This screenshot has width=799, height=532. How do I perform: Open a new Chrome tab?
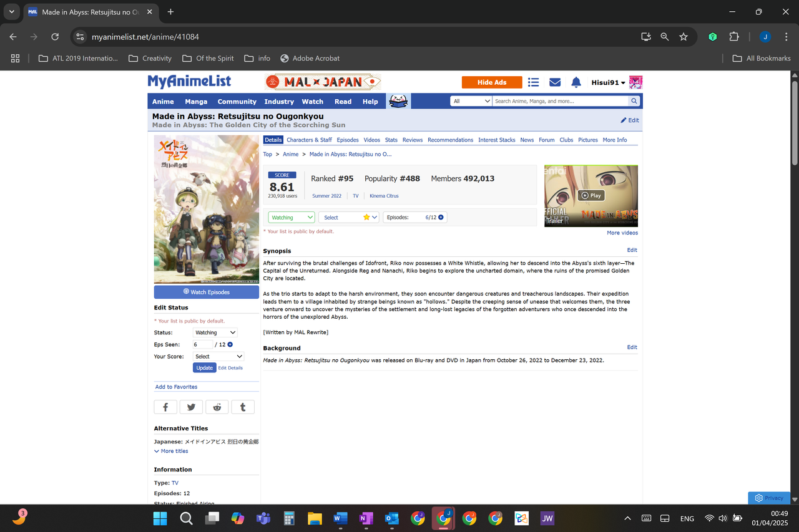pyautogui.click(x=170, y=12)
